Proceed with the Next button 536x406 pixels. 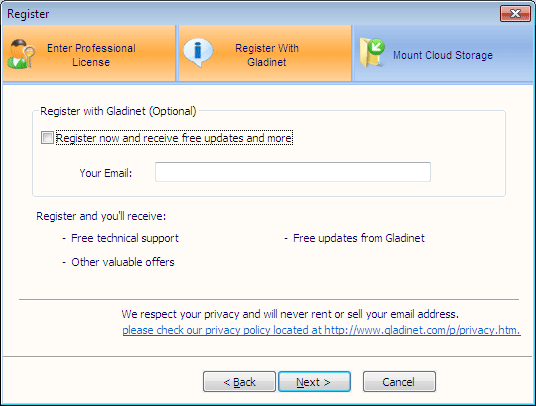pos(314,381)
